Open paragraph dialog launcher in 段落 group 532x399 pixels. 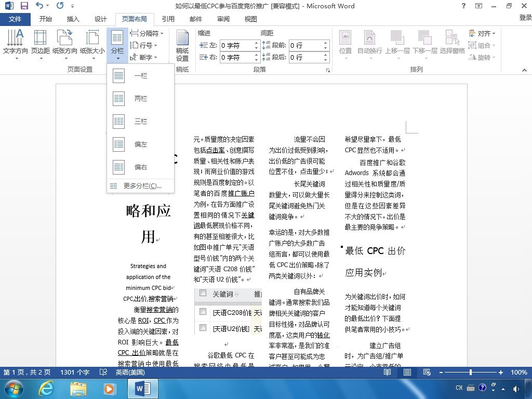coord(328,70)
